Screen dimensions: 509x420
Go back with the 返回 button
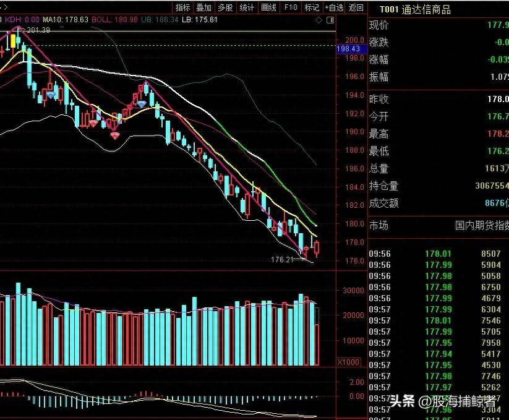coord(356,7)
